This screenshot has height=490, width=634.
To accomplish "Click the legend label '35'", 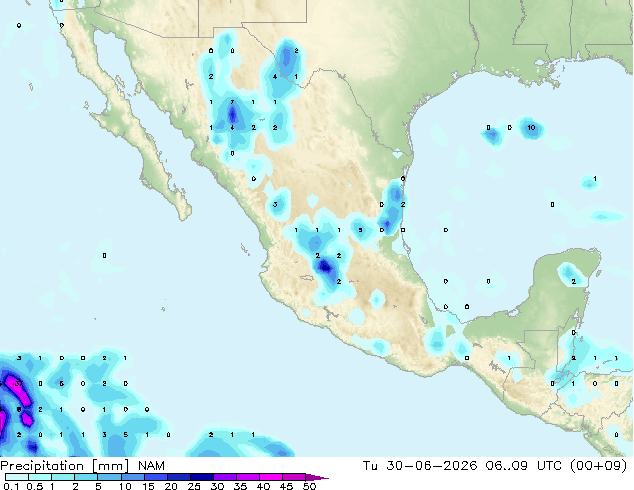I will [x=240, y=486].
